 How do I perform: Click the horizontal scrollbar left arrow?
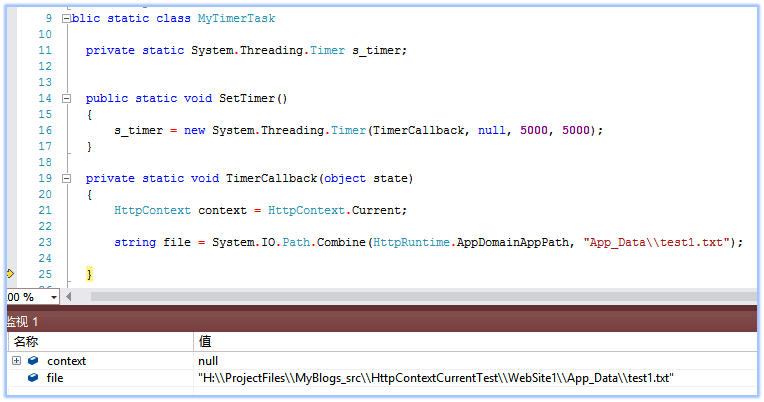click(69, 297)
